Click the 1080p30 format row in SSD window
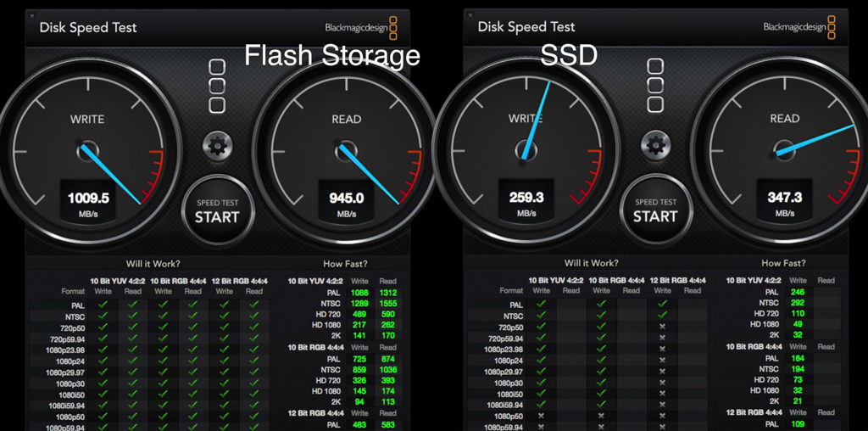The image size is (868, 431). [588, 383]
